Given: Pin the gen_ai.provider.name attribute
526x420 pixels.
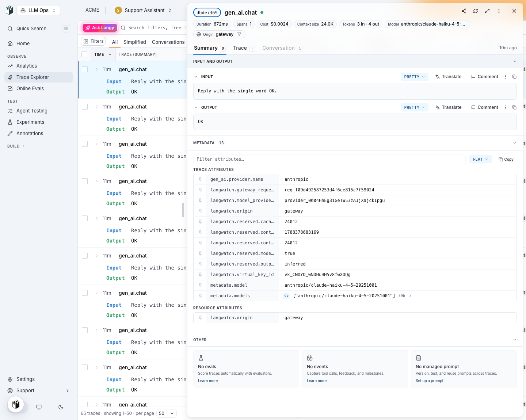Looking at the screenshot, I should [x=200, y=179].
